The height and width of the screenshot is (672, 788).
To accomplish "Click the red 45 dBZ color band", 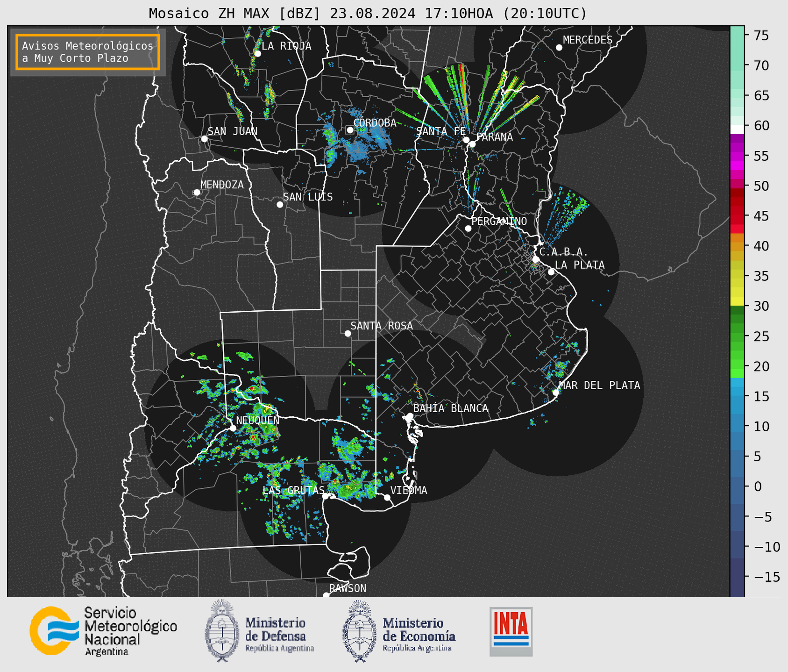I will [737, 220].
